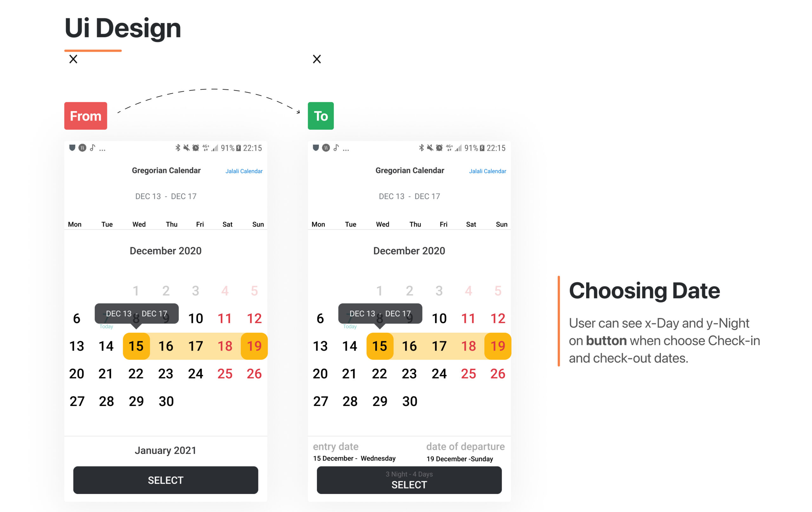812x512 pixels.
Task: Tap alarm clock icon in right status bar
Action: [x=439, y=148]
